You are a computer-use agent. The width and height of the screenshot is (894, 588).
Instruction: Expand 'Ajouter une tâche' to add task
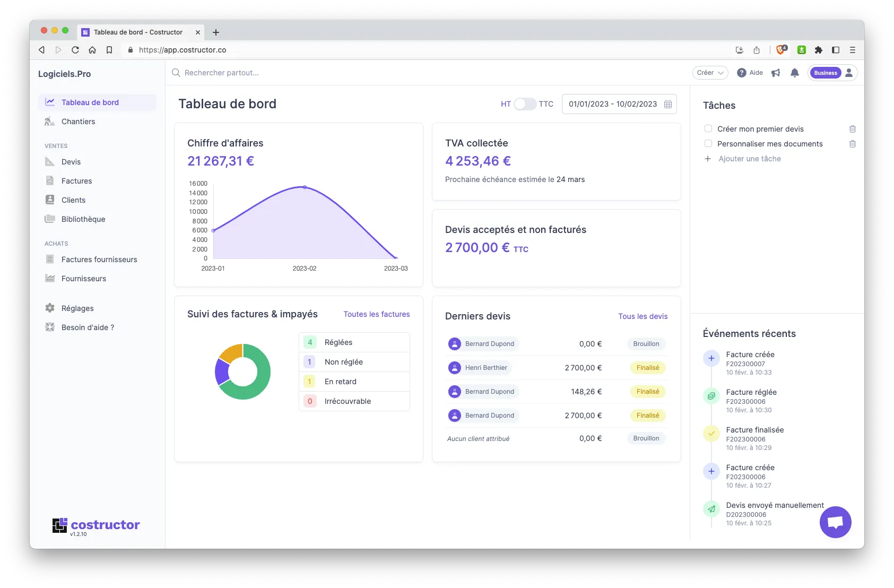click(x=749, y=159)
